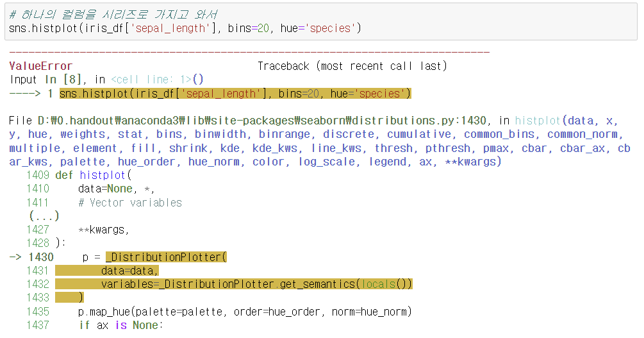Screen dimensions: 644x338
Task: Click the red dashed error separator line
Action: (x=249, y=52)
